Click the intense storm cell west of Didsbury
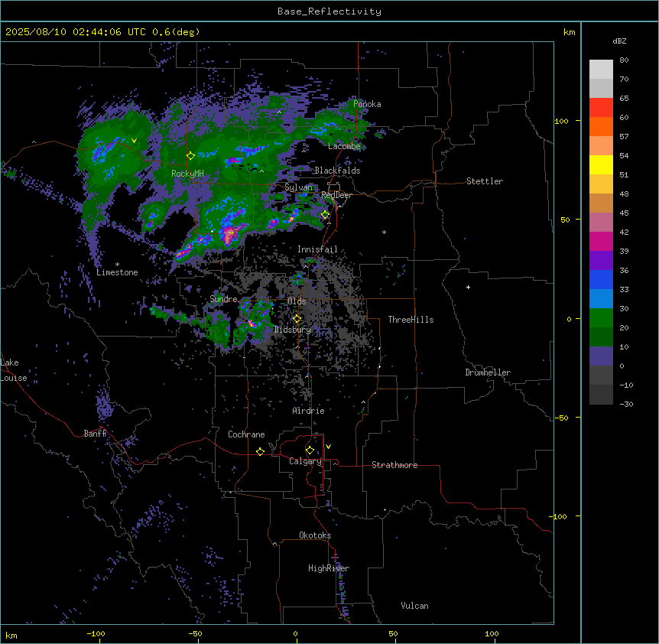This screenshot has width=659, height=644. click(x=252, y=324)
